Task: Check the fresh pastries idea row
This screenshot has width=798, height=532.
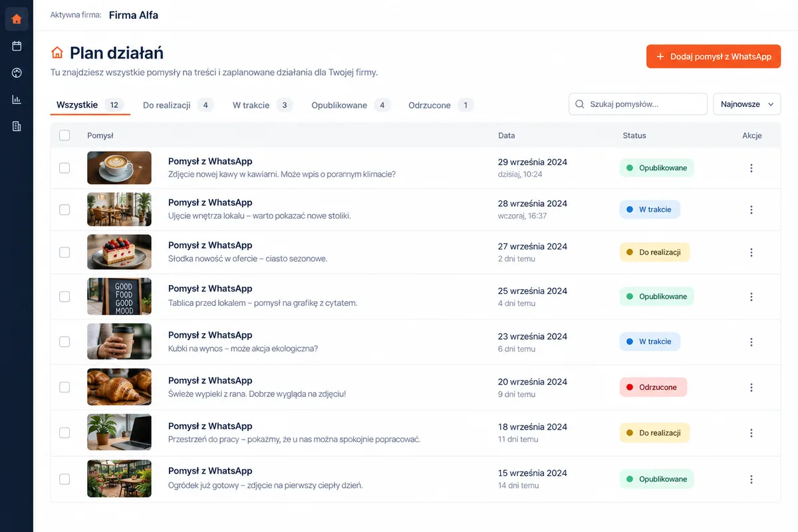Action: pos(65,387)
